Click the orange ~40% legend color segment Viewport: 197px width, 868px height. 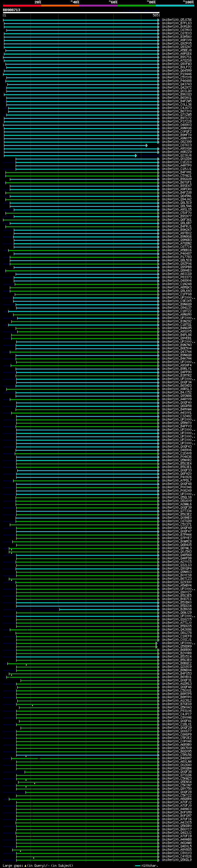click(60, 6)
